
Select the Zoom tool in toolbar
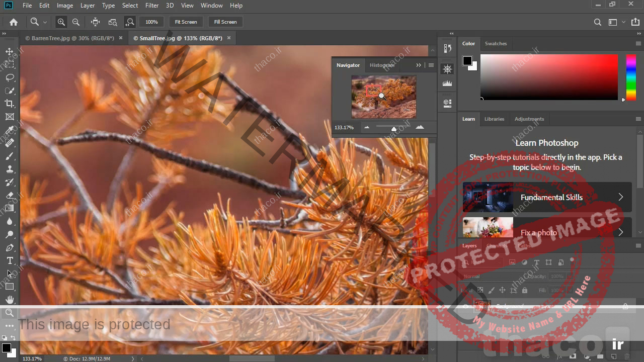(x=10, y=313)
